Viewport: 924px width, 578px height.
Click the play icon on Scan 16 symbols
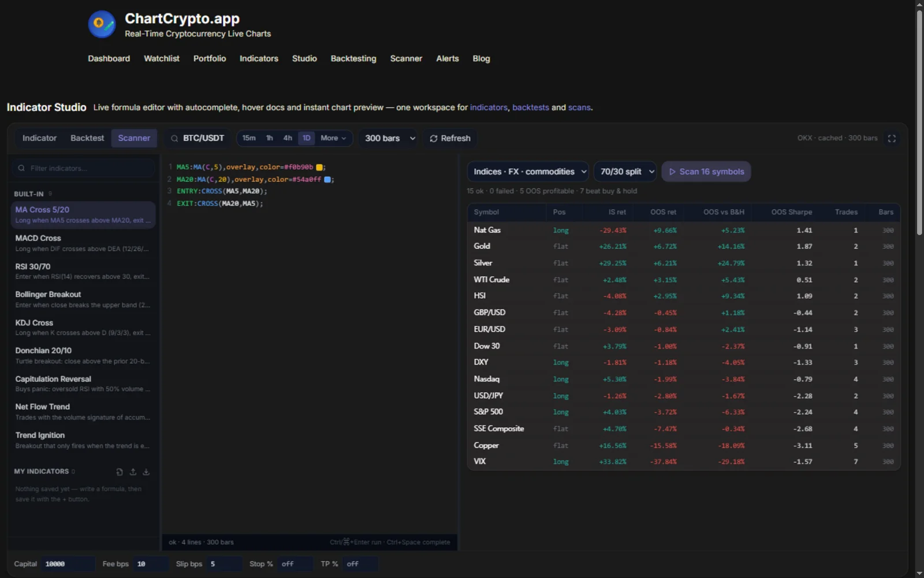[x=672, y=172]
